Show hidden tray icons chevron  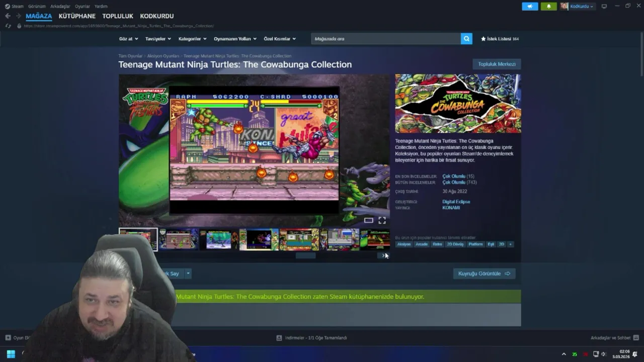point(563,354)
